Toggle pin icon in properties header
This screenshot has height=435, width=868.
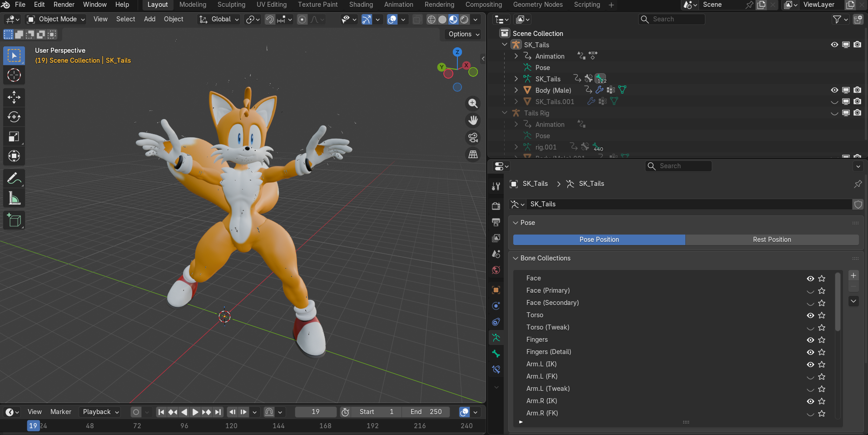pyautogui.click(x=858, y=184)
